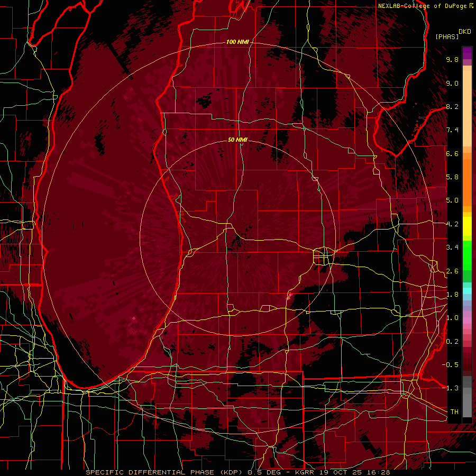Image resolution: width=476 pixels, height=476 pixels.
Task: Click the -0.5 legend value
Action: pyautogui.click(x=451, y=365)
